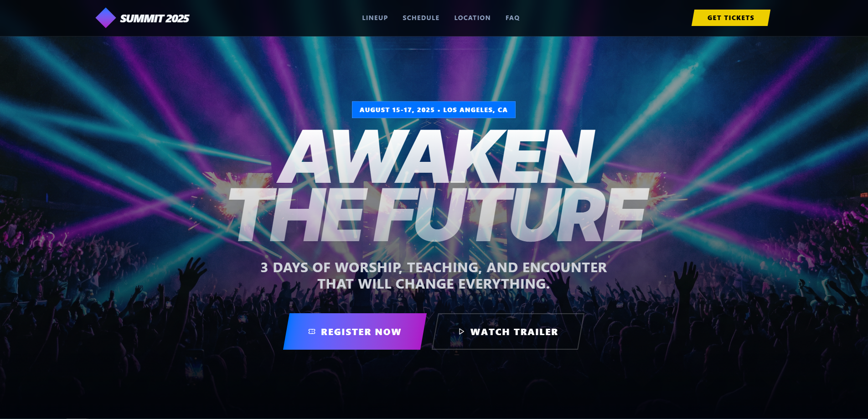Click the 'That Will Change Everything' line
The height and width of the screenshot is (419, 868).
tap(434, 284)
